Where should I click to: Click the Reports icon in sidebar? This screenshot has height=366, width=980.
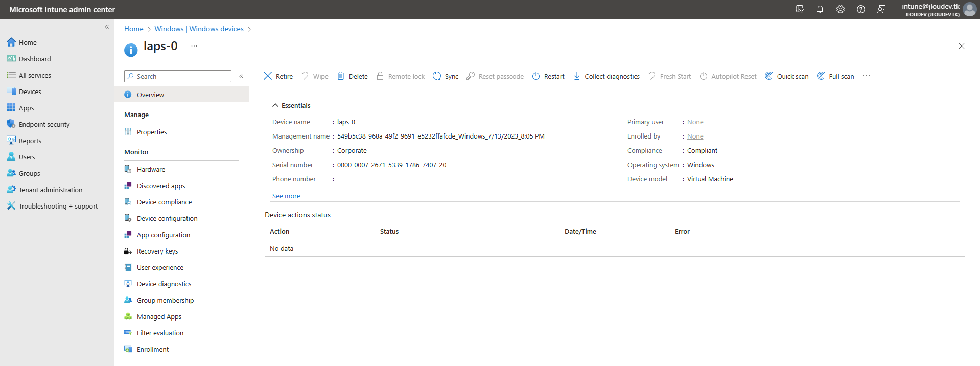coord(11,140)
